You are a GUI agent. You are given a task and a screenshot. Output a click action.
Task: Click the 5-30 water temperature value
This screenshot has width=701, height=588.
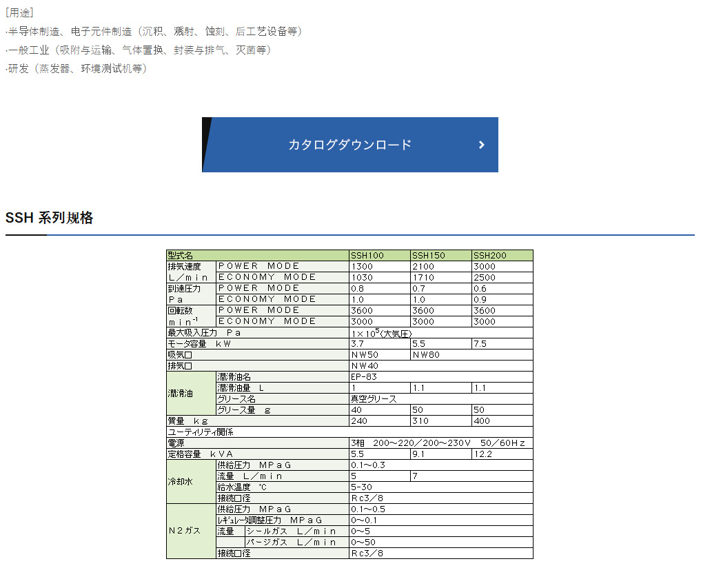[441, 487]
